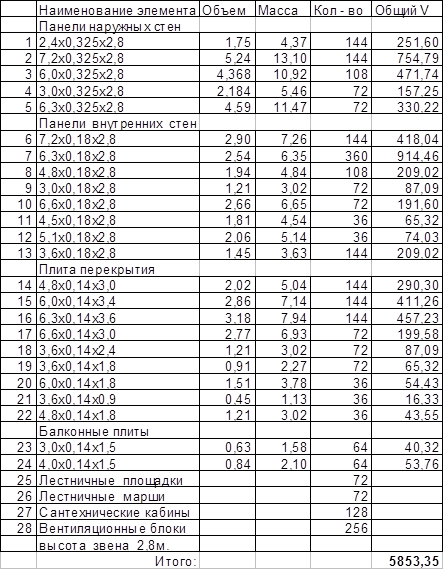The image size is (443, 569).
Task: Click the 'Масса' column header cell
Action: tap(283, 10)
